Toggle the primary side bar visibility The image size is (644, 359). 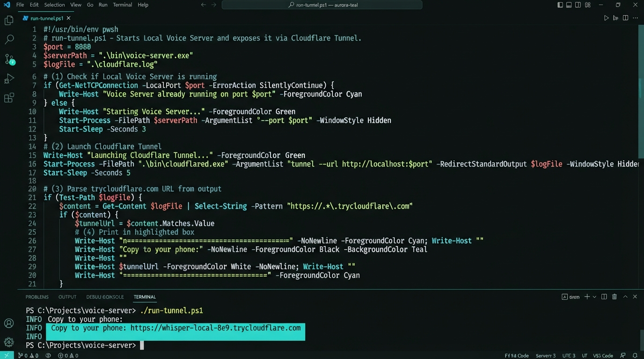pyautogui.click(x=560, y=5)
